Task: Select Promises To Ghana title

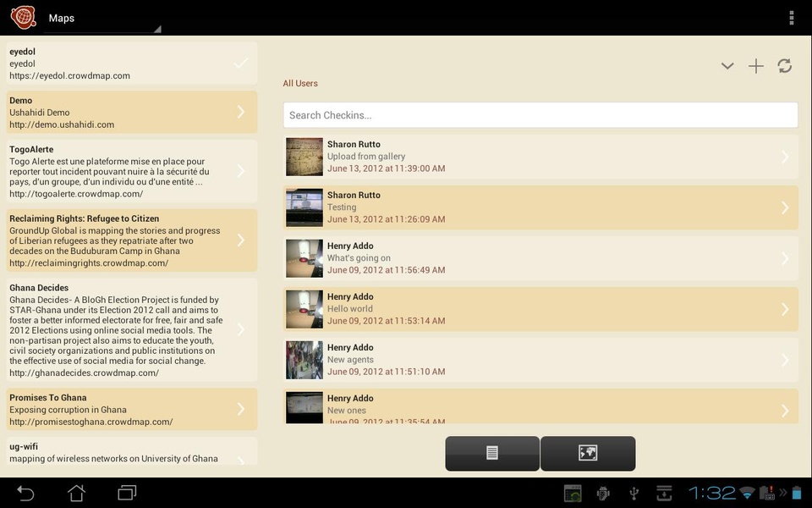Action: click(47, 398)
